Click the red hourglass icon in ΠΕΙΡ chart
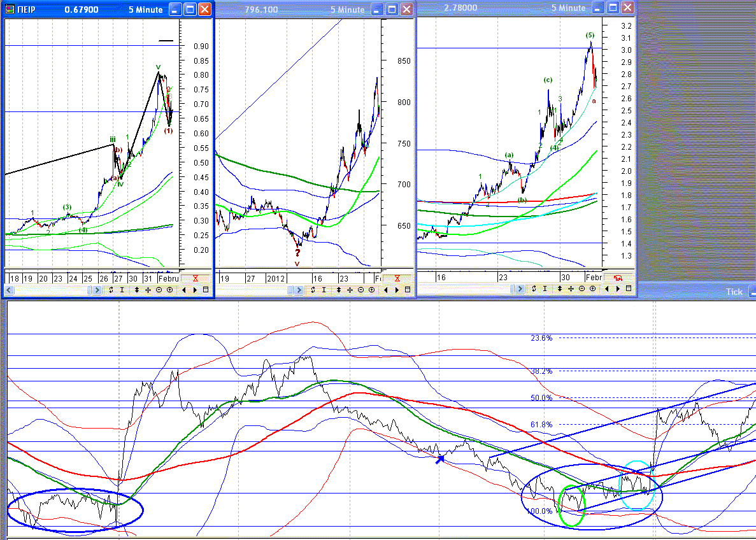Viewport: 756px width, 540px height. pyautogui.click(x=196, y=278)
